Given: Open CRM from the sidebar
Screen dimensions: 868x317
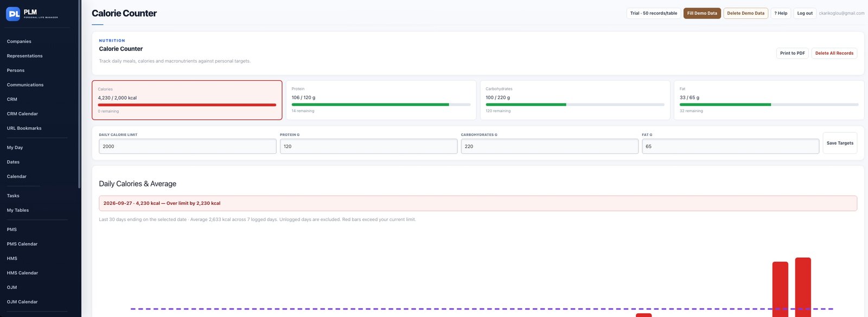Looking at the screenshot, I should pos(12,99).
